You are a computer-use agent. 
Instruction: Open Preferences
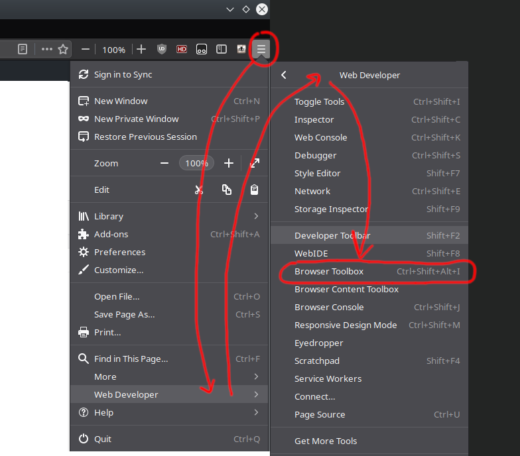169,252
